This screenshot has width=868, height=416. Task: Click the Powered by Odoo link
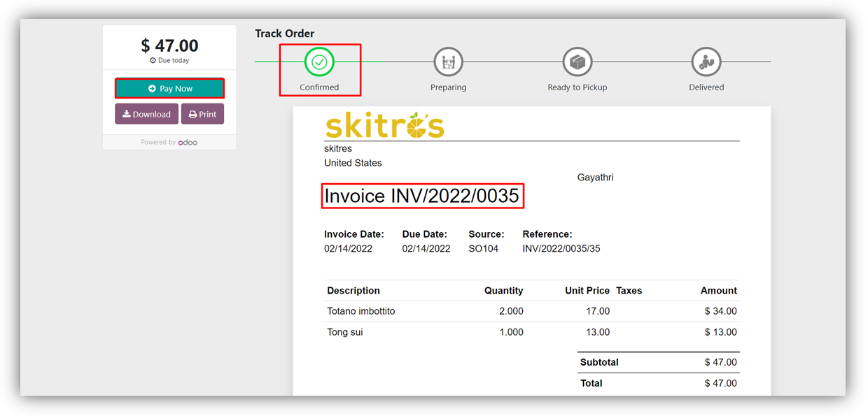(169, 143)
